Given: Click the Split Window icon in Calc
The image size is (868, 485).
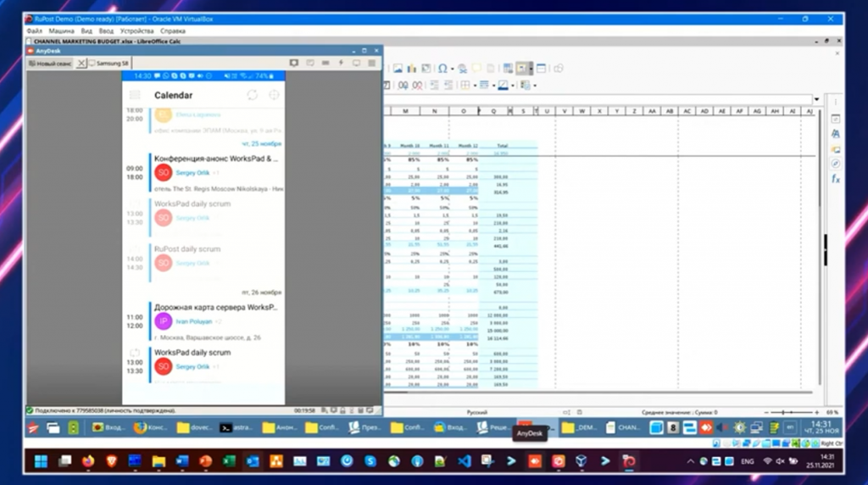Looking at the screenshot, I should (x=542, y=69).
